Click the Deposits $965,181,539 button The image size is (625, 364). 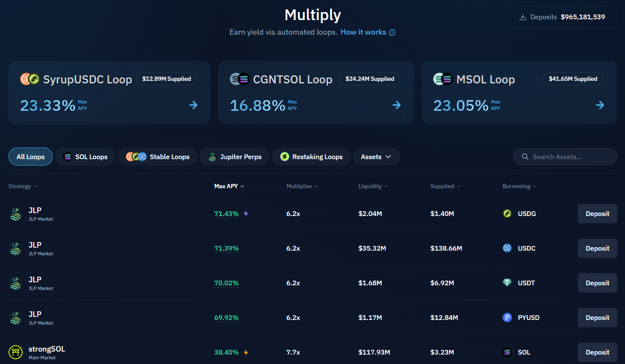[x=562, y=17]
